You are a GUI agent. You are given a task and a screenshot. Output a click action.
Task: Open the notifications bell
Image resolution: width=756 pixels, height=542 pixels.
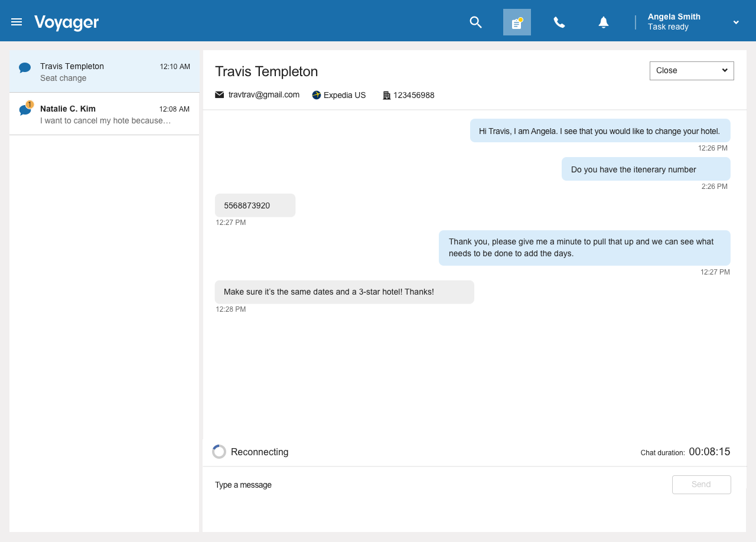[603, 22]
